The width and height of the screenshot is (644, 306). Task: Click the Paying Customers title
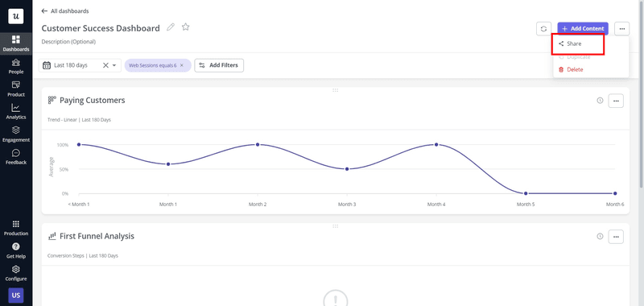93,100
